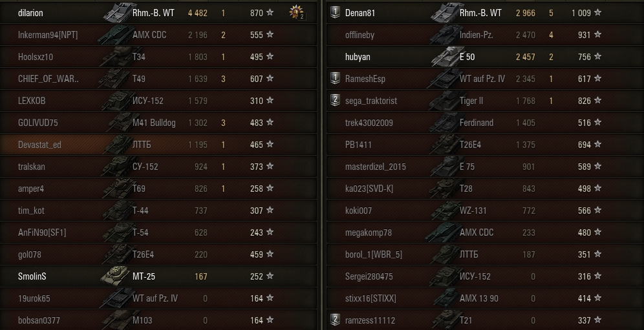This screenshot has width=644, height=330.
Task: Click ramzess11112's platoon 2 badge
Action: point(335,320)
